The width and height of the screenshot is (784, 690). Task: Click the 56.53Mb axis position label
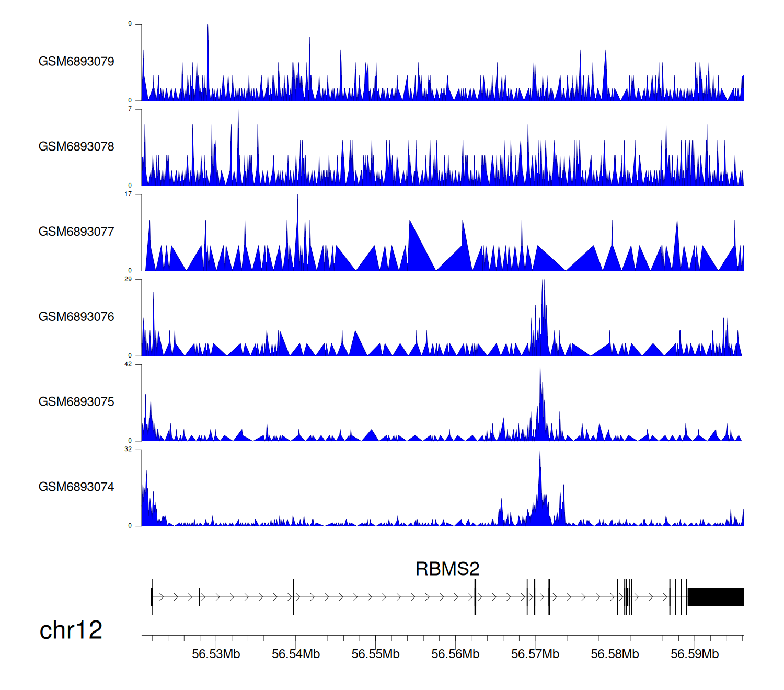pos(216,654)
